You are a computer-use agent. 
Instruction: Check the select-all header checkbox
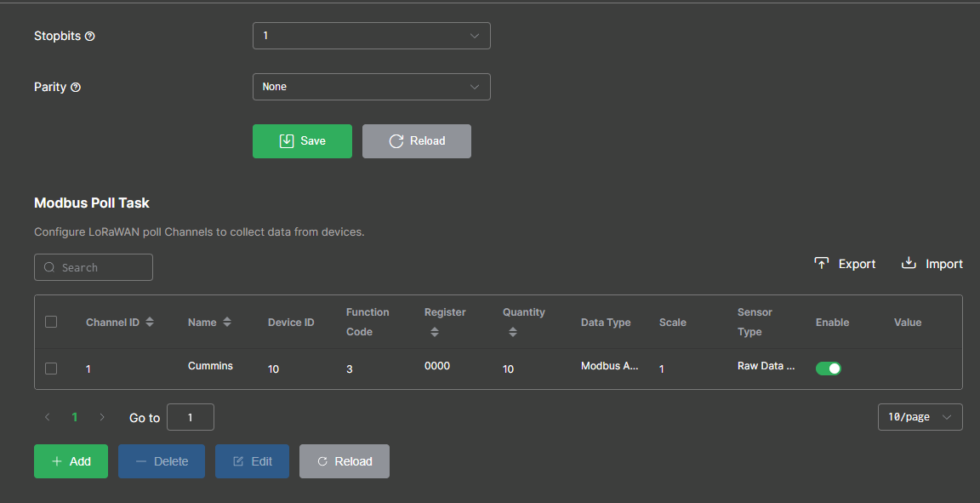coord(51,322)
